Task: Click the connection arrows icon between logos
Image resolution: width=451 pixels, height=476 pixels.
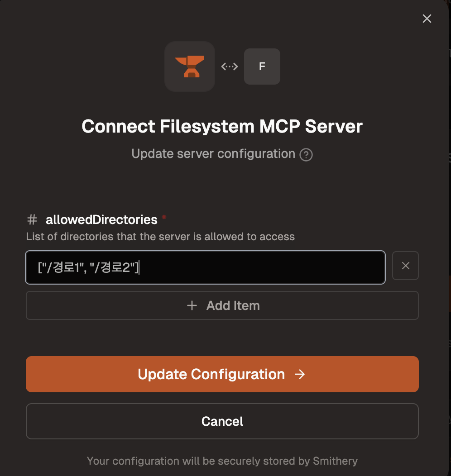Action: [x=229, y=67]
